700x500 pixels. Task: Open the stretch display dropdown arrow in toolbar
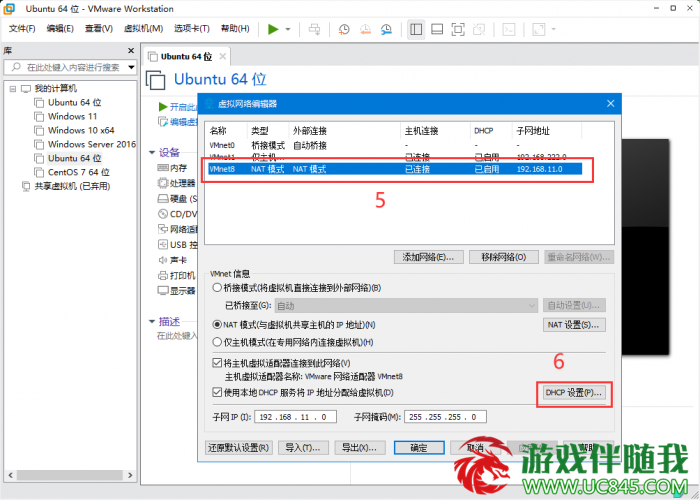(x=554, y=29)
